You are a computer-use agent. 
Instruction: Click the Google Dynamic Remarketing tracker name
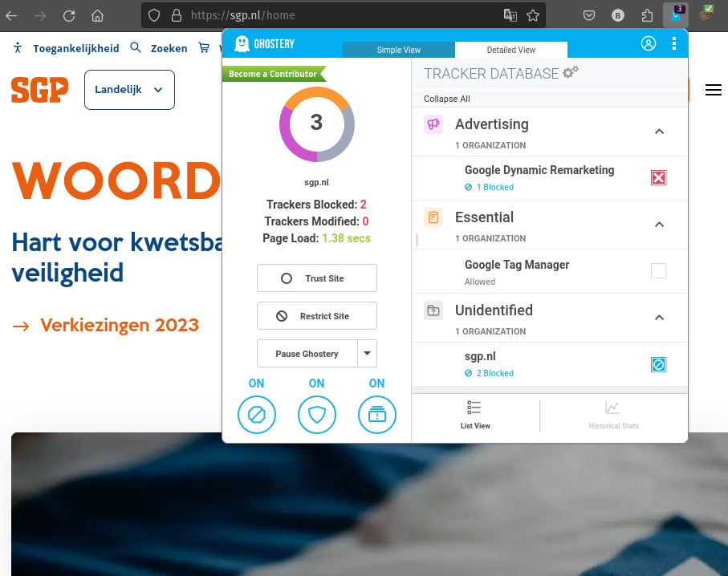[x=539, y=170]
